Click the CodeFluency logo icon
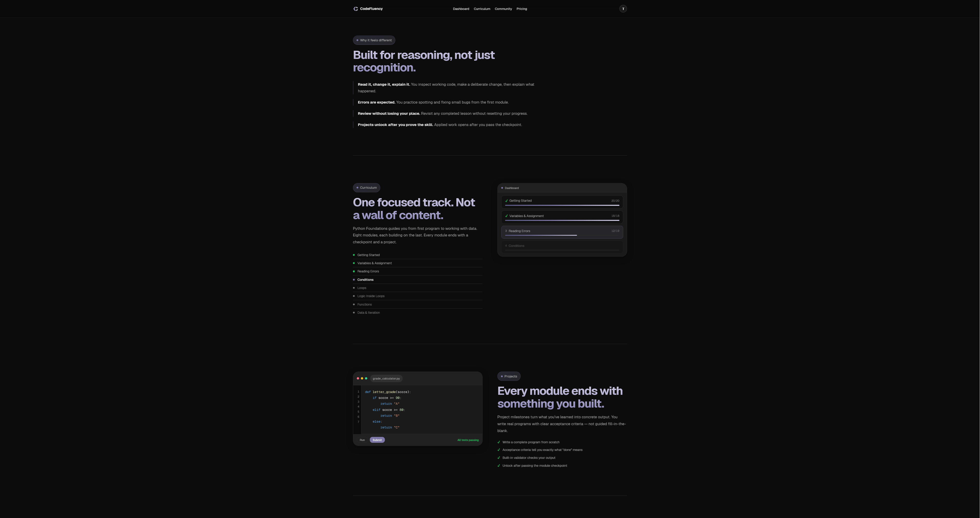This screenshot has height=518, width=980. click(355, 8)
